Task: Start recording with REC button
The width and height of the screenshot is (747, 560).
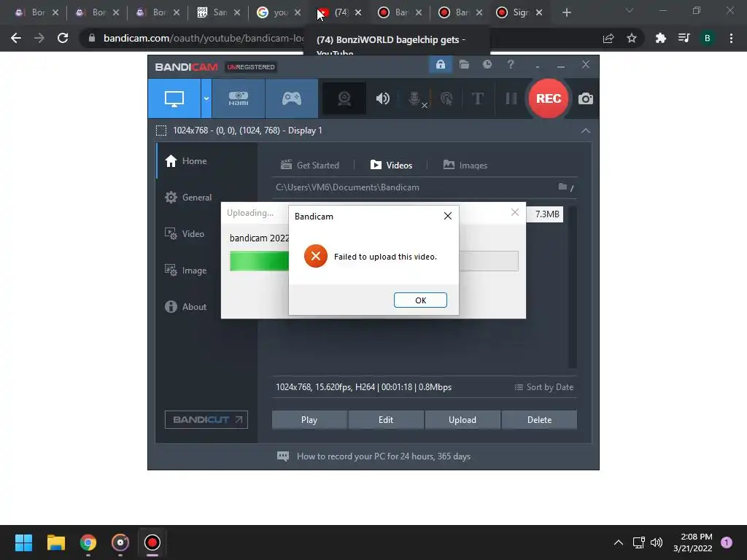Action: tap(549, 98)
